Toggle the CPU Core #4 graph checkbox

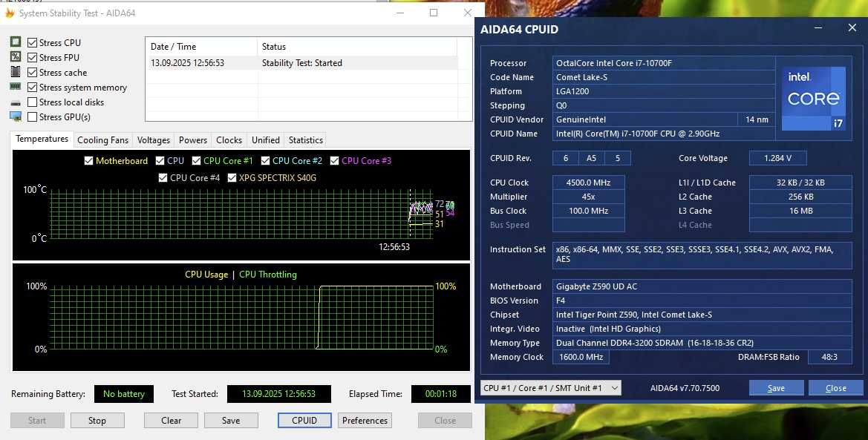(x=163, y=177)
